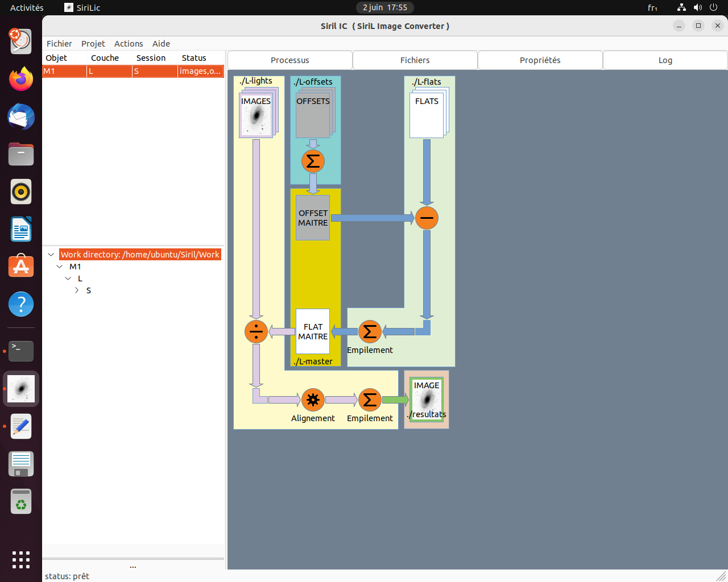Open the result IMAGE thumbnail in resultats
Viewport: 728px width, 582px height.
click(427, 400)
